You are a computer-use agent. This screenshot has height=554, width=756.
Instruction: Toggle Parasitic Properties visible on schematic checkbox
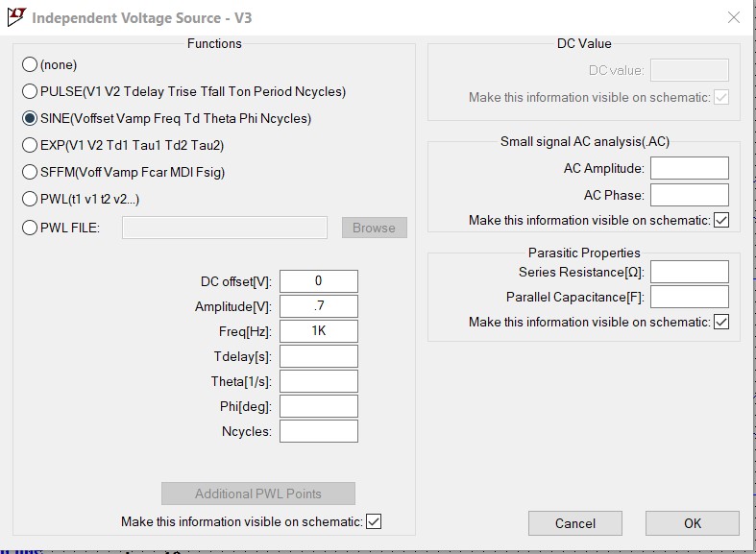pos(721,322)
